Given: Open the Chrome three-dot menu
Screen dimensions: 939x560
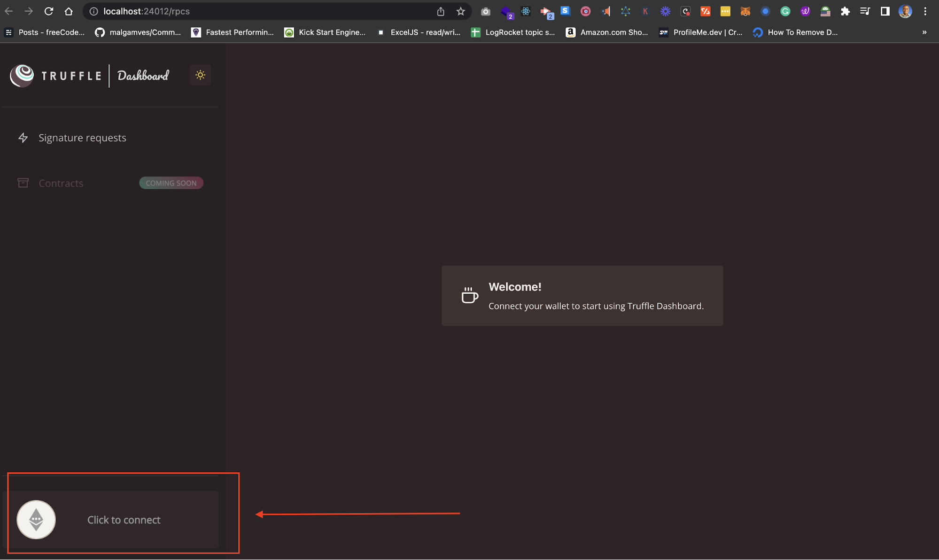Looking at the screenshot, I should tap(925, 11).
